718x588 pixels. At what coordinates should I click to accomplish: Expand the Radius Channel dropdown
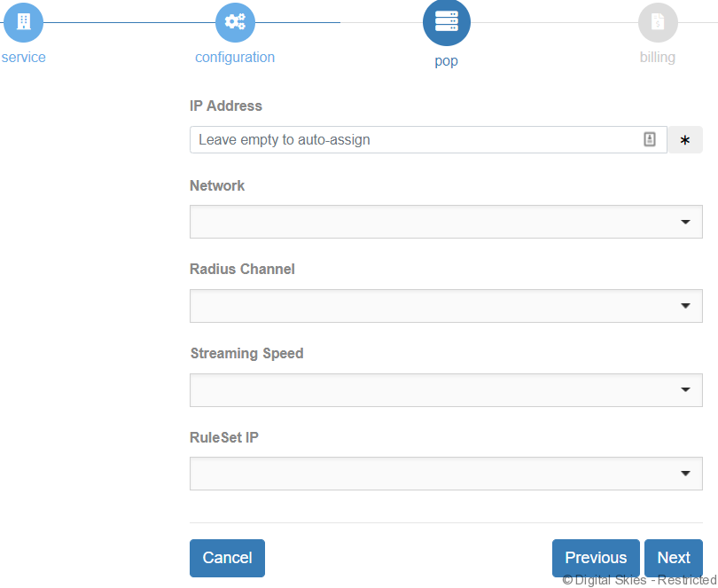446,306
